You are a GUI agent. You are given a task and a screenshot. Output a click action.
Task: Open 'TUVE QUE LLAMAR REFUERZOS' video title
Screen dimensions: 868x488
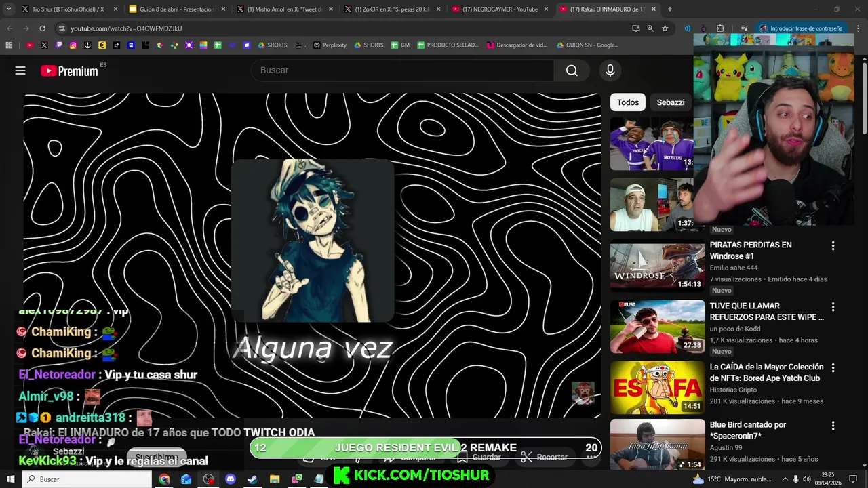point(766,311)
